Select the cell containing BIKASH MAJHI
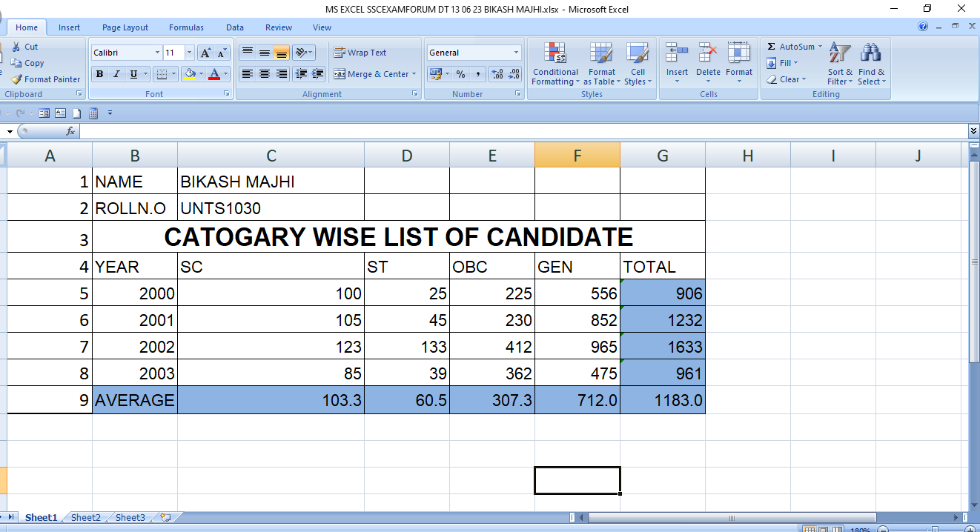Image resolution: width=980 pixels, height=532 pixels. (x=271, y=182)
